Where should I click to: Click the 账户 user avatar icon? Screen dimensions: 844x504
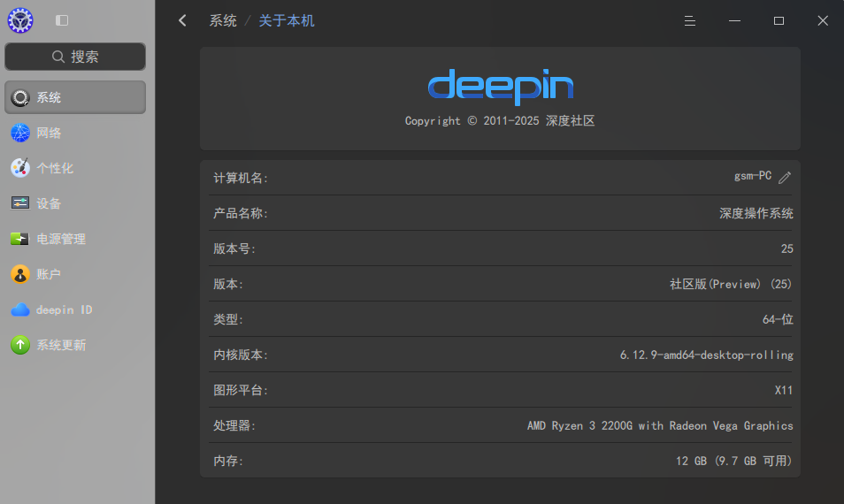[x=20, y=274]
